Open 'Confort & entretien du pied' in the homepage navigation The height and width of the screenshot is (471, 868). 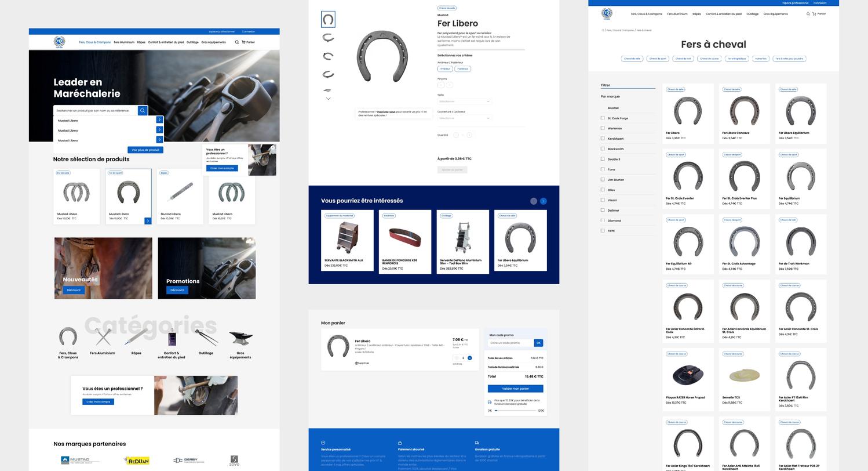click(166, 42)
